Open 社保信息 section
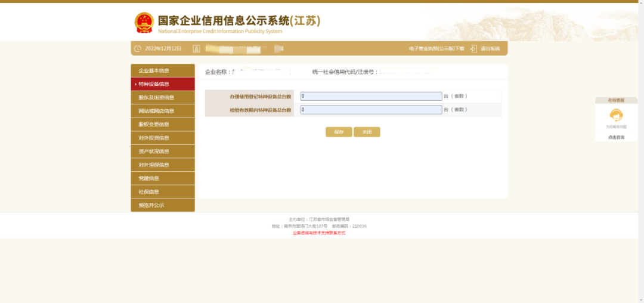 pos(163,191)
